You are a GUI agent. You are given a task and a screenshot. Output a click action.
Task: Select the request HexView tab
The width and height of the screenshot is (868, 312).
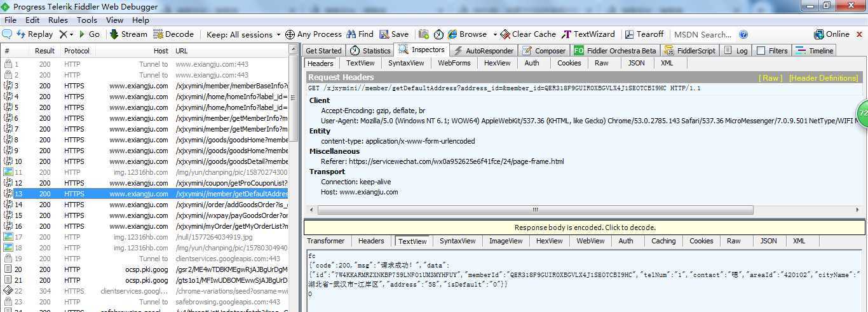point(497,63)
